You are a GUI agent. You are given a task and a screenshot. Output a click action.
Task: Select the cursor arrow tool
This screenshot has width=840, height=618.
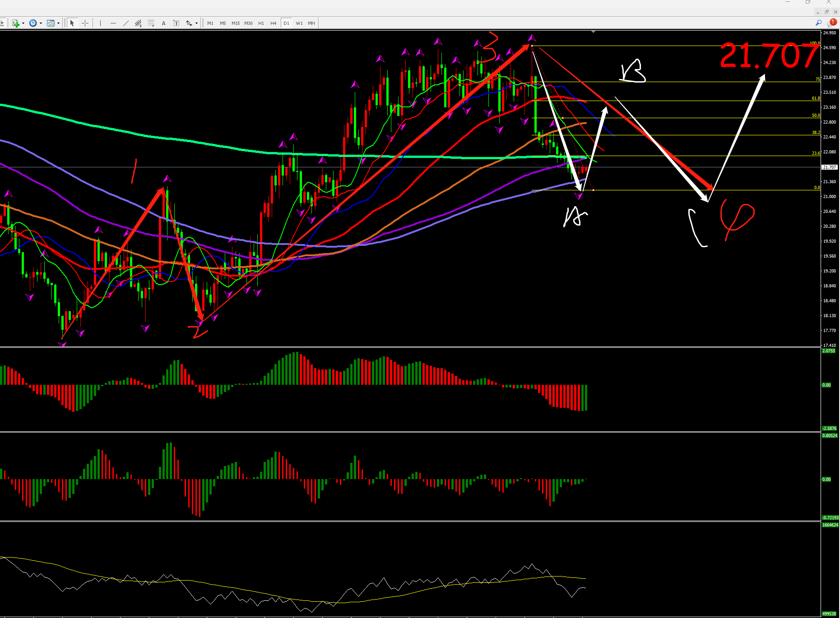click(72, 23)
